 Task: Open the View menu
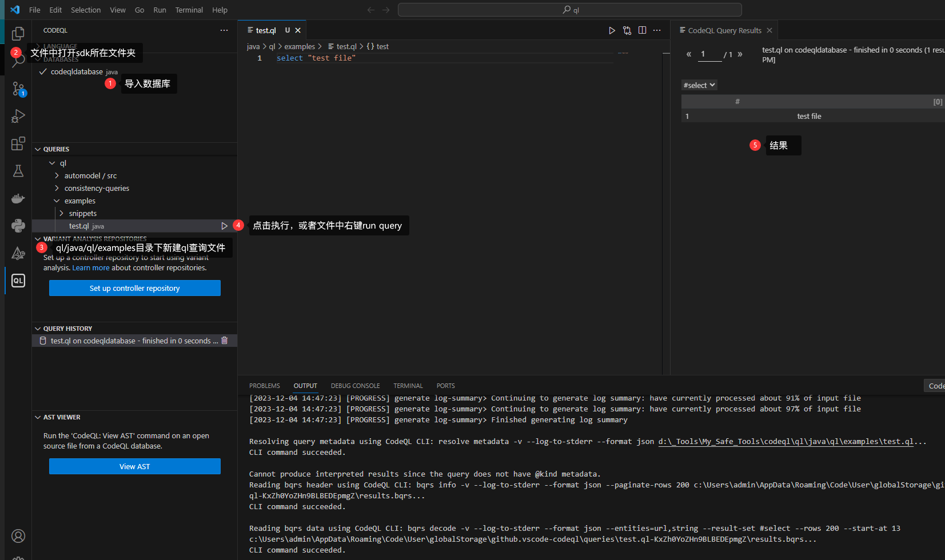click(118, 10)
